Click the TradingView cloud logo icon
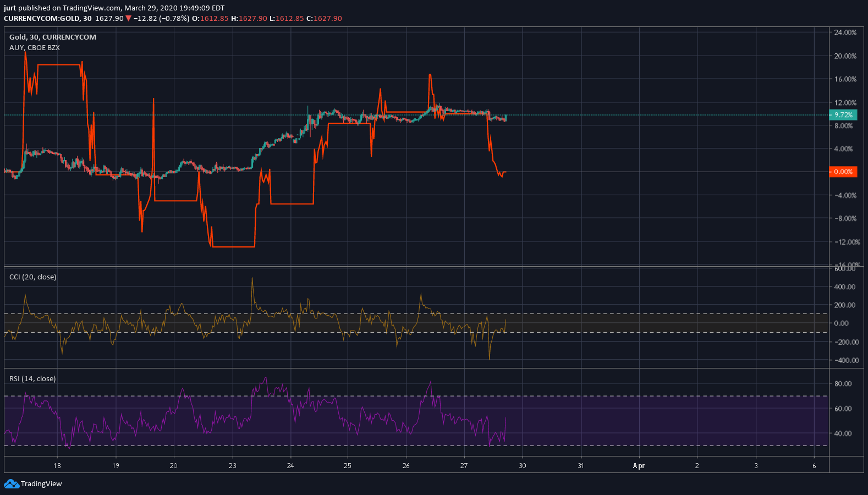Image resolution: width=868 pixels, height=495 pixels. click(12, 484)
